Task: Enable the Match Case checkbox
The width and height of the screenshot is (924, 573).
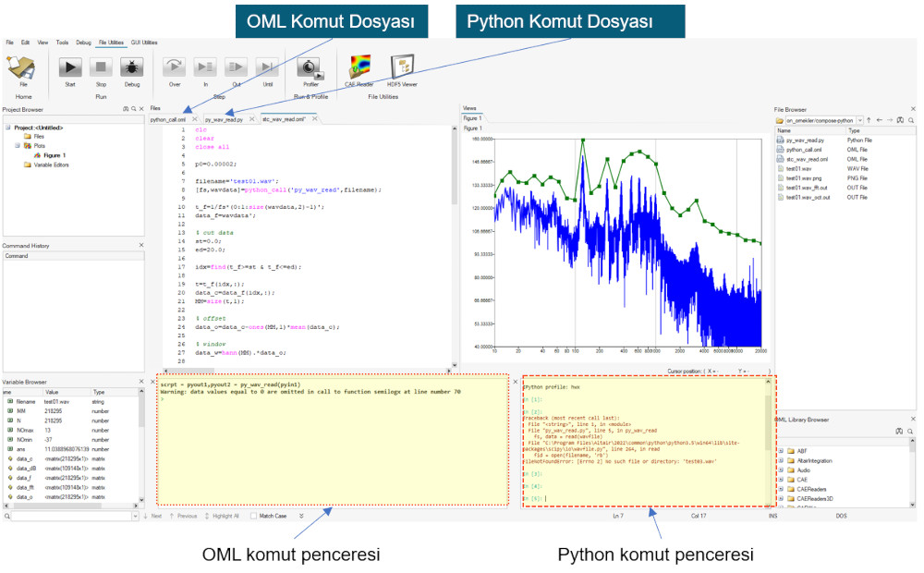Action: click(255, 516)
